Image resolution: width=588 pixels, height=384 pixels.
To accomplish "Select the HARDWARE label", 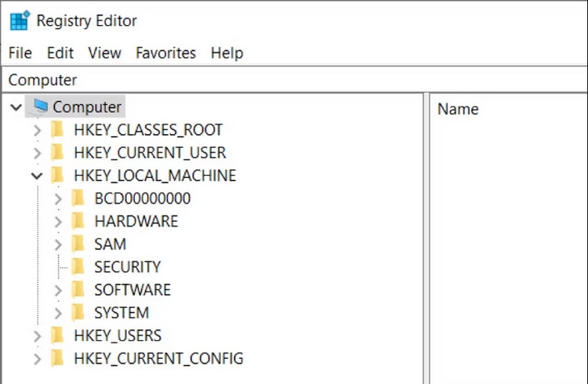I will click(x=136, y=222).
